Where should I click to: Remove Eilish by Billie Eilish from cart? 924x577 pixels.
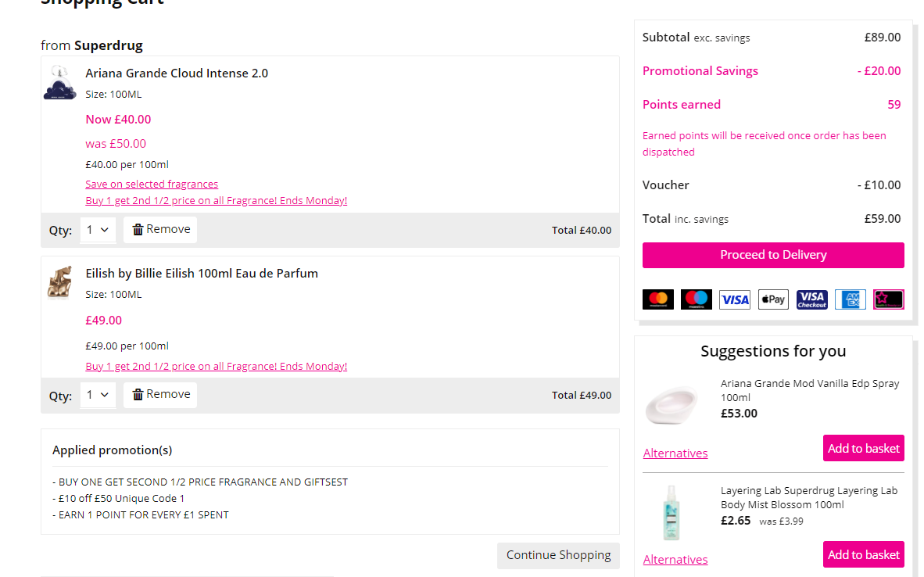tap(160, 395)
